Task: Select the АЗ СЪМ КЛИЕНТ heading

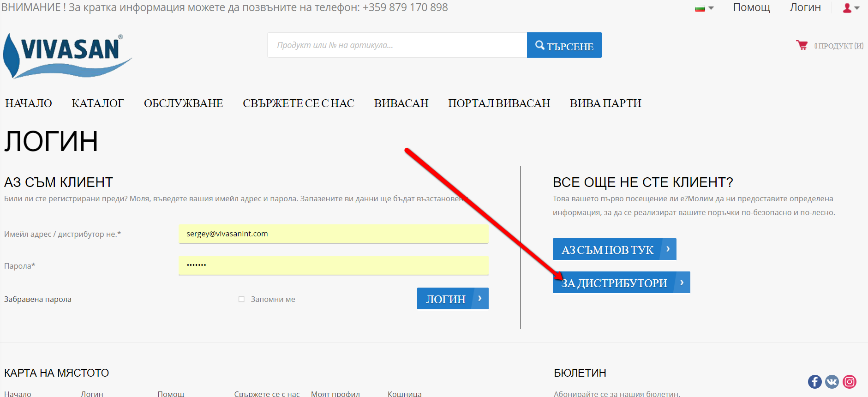Action: [59, 182]
